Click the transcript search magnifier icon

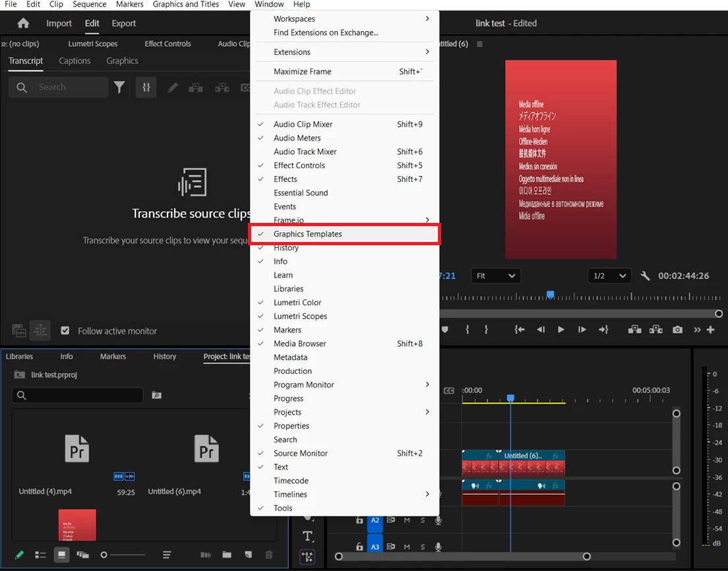point(22,87)
